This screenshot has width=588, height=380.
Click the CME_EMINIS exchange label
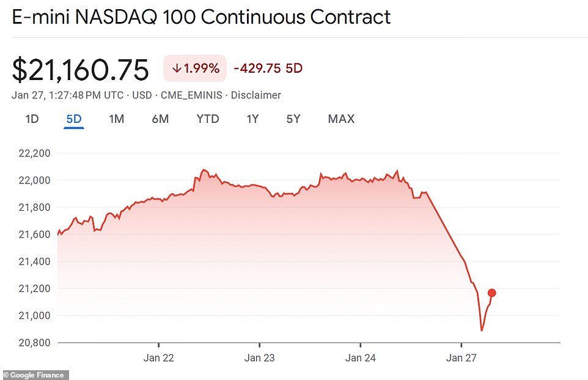189,95
